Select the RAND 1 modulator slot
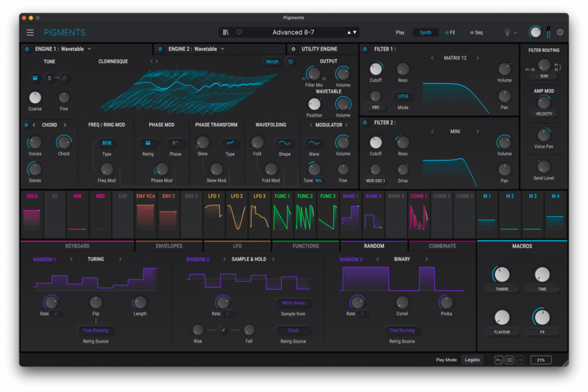This screenshot has height=392, width=588. tap(350, 214)
